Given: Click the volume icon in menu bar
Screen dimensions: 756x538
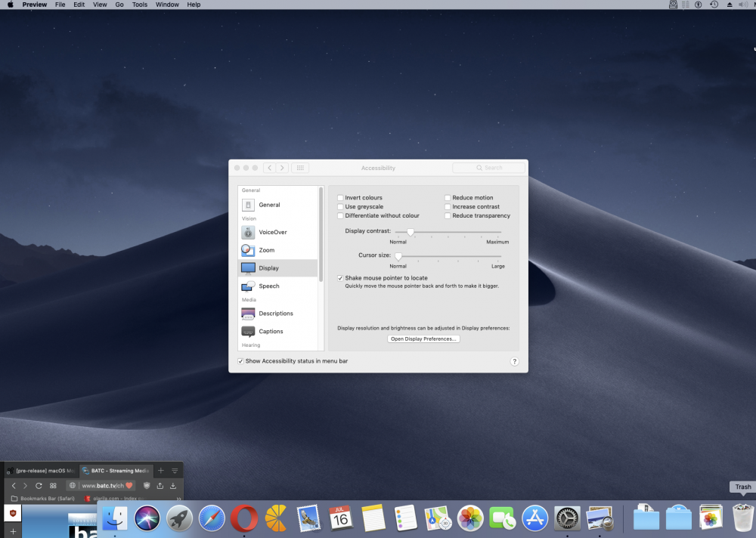Looking at the screenshot, I should point(743,5).
